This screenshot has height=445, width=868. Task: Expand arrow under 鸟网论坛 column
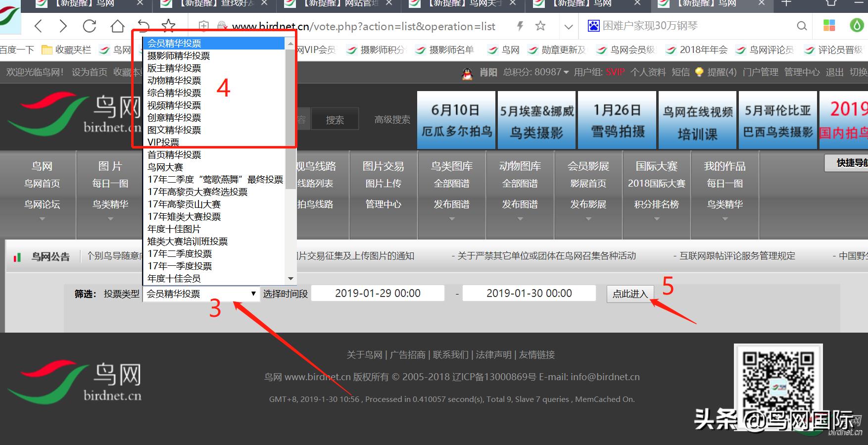click(42, 219)
